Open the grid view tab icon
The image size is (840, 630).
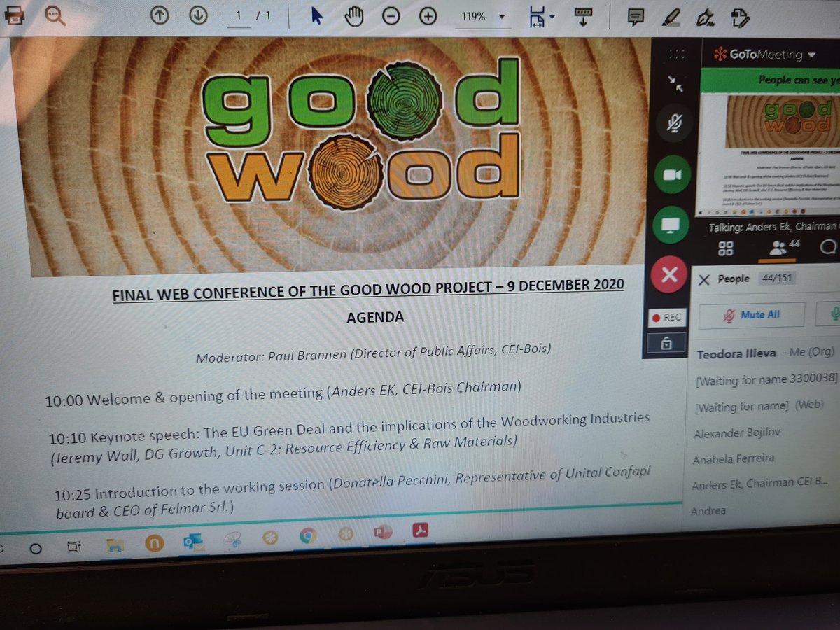726,247
